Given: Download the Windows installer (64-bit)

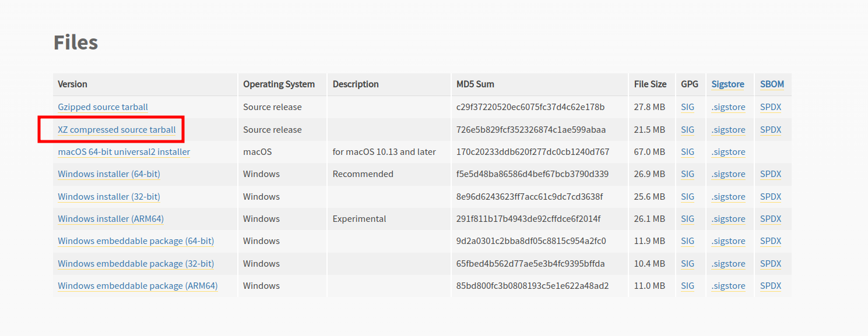Looking at the screenshot, I should tap(109, 174).
